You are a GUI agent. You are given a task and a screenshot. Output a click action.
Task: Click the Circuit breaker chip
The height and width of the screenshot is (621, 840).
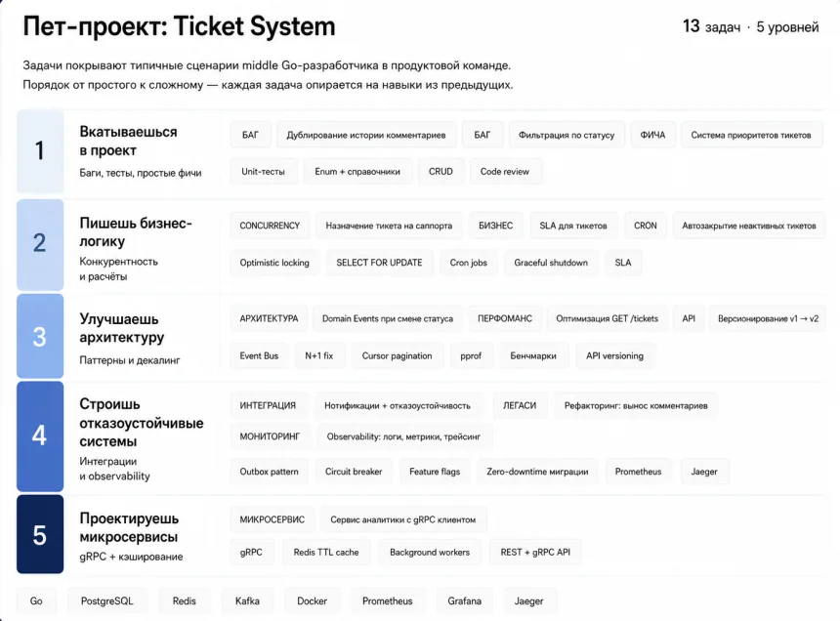354,472
